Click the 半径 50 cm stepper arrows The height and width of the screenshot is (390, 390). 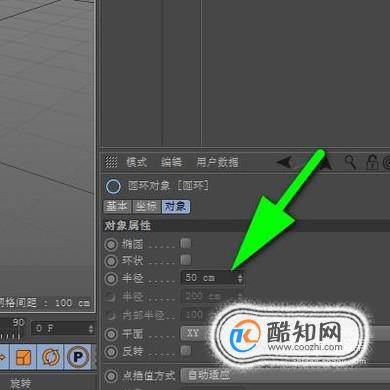tap(240, 278)
